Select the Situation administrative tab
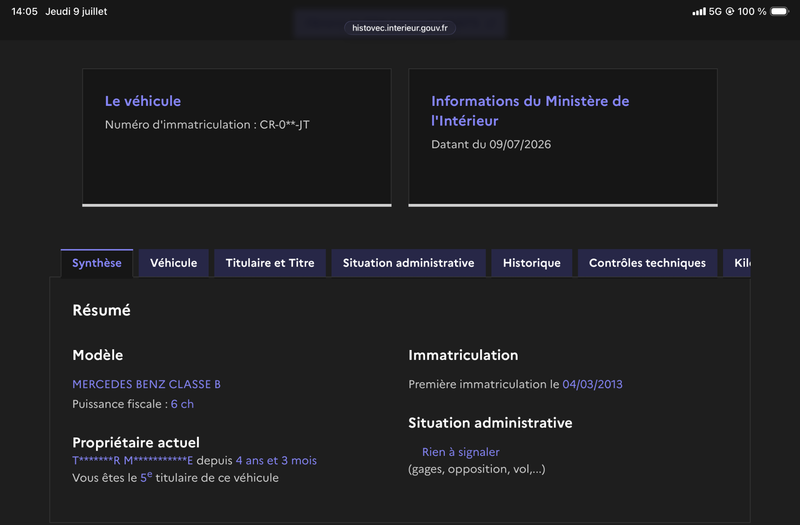The image size is (800, 525). [x=408, y=263]
